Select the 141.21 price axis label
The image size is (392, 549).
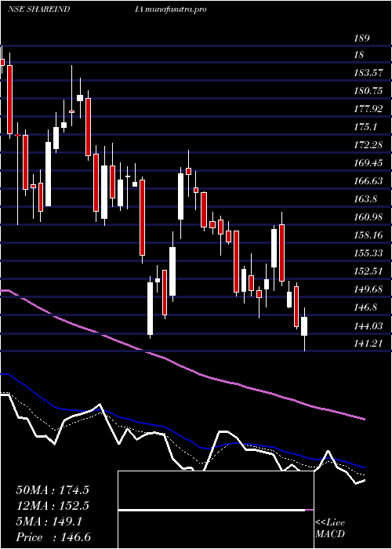tap(368, 344)
